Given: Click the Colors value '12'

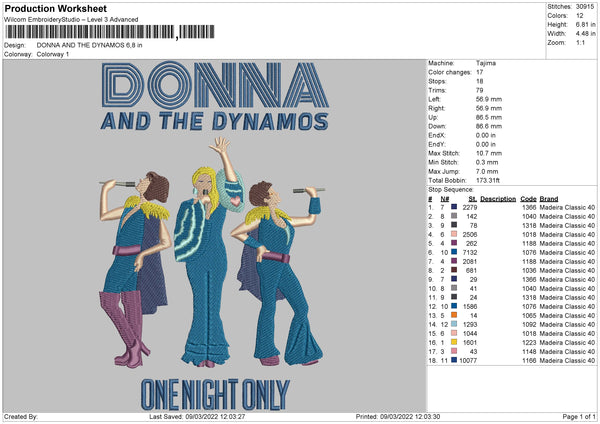Looking at the screenshot, I should pos(580,16).
